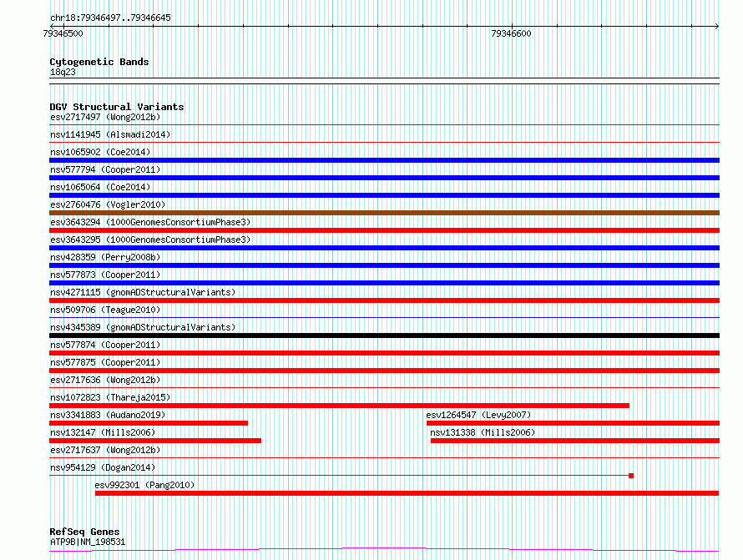Click the nsv428359 (Perry2008b) label
The height and width of the screenshot is (560, 743).
click(x=105, y=257)
